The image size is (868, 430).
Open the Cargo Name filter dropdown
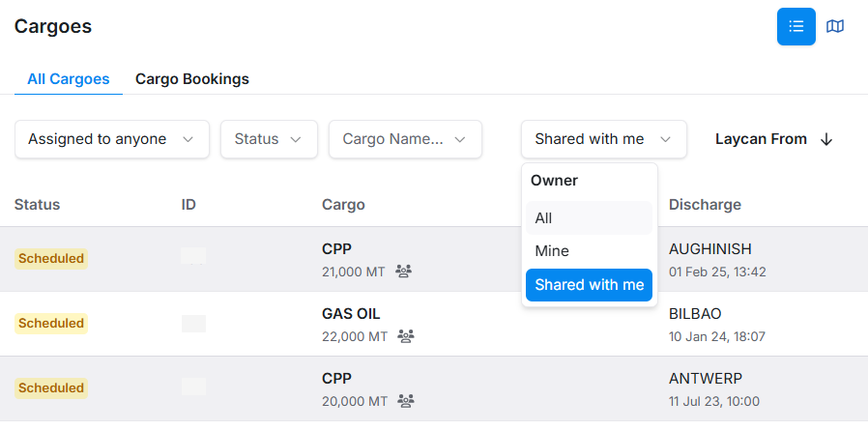[405, 139]
